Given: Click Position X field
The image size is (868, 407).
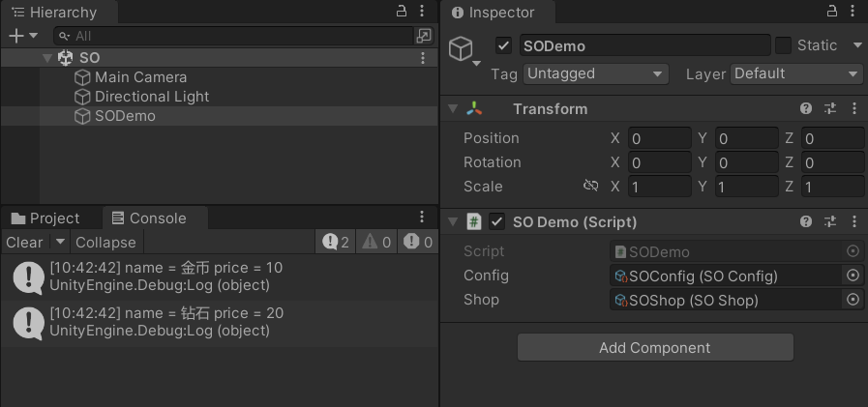Looking at the screenshot, I should coord(660,138).
